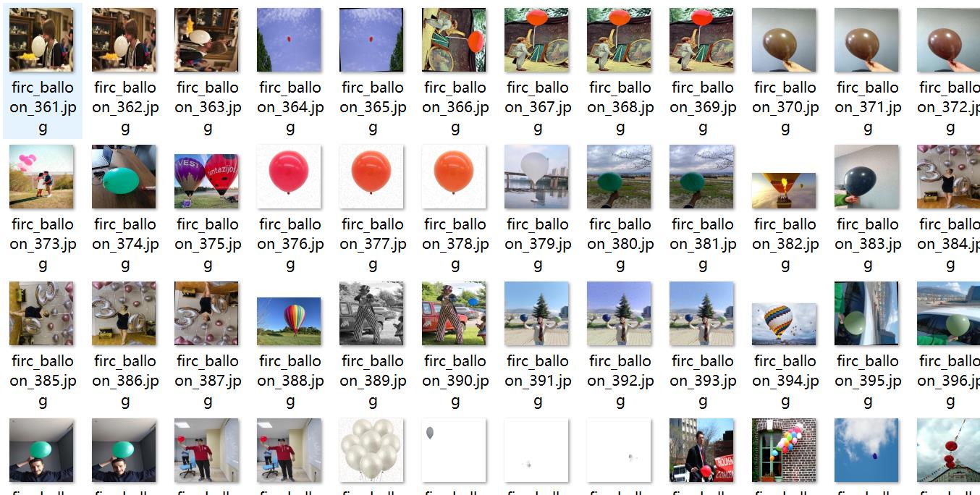Image resolution: width=980 pixels, height=495 pixels.
Task: Select red balloon on white firc_balloon_376.jpg
Action: coord(289,177)
